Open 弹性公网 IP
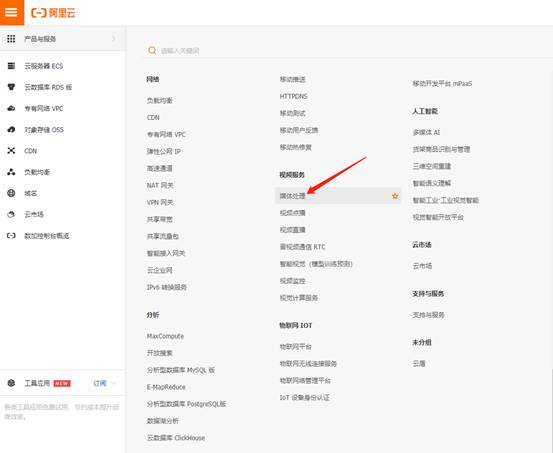 pyautogui.click(x=164, y=151)
